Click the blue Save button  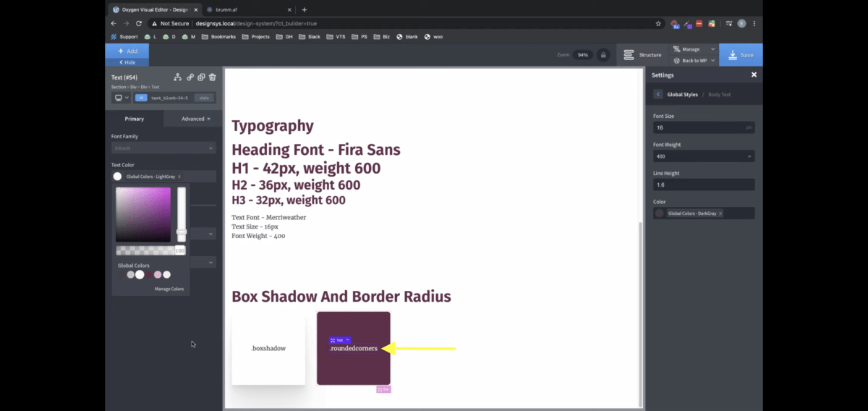tap(740, 55)
